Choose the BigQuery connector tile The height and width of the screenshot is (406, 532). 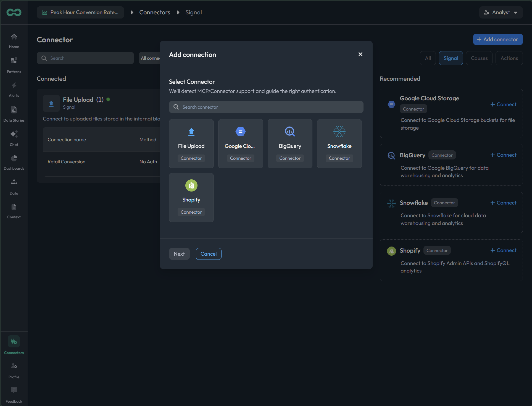click(x=290, y=144)
